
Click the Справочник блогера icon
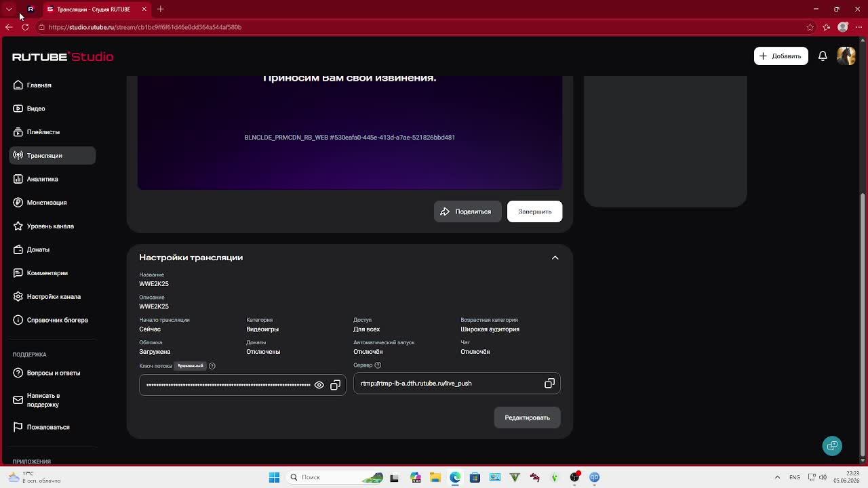[x=18, y=320]
